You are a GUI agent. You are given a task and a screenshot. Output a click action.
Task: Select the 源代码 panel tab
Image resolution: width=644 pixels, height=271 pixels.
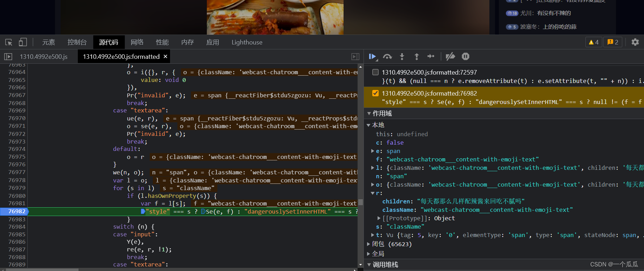coord(109,42)
